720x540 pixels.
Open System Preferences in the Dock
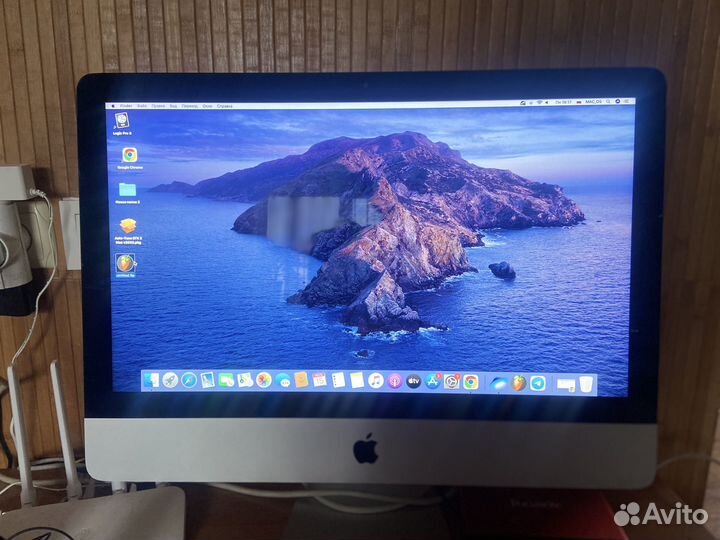click(452, 382)
